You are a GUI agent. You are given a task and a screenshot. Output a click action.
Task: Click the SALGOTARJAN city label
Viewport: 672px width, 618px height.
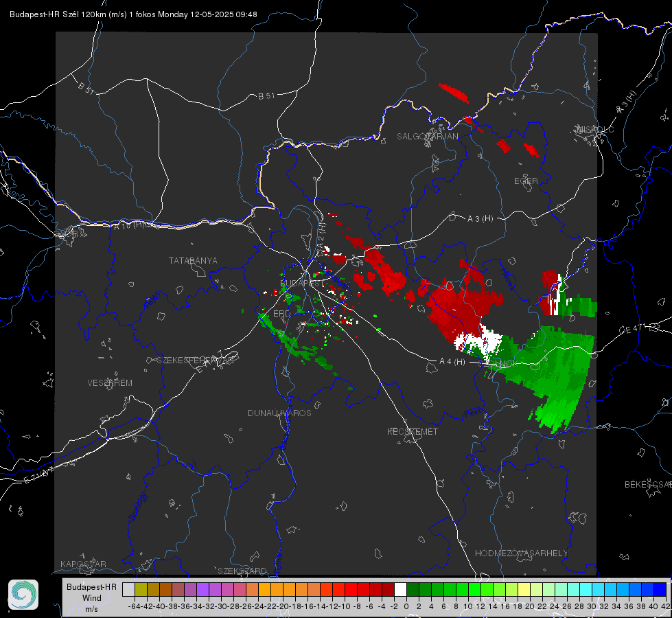pos(427,137)
